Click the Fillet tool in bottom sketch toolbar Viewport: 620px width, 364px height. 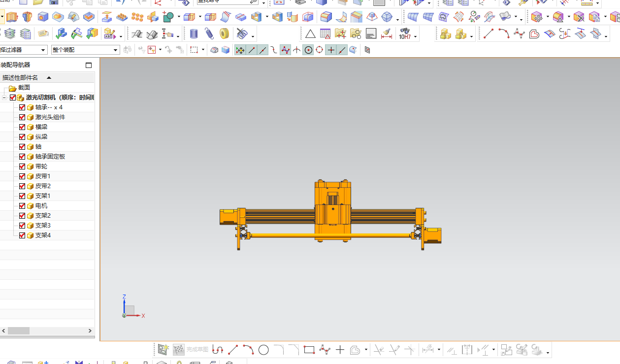279,350
